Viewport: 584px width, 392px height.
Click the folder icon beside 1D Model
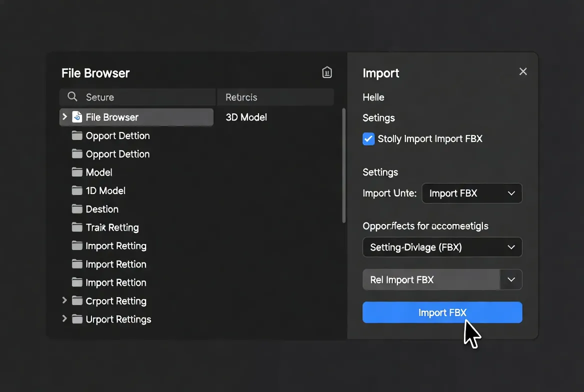click(x=77, y=190)
